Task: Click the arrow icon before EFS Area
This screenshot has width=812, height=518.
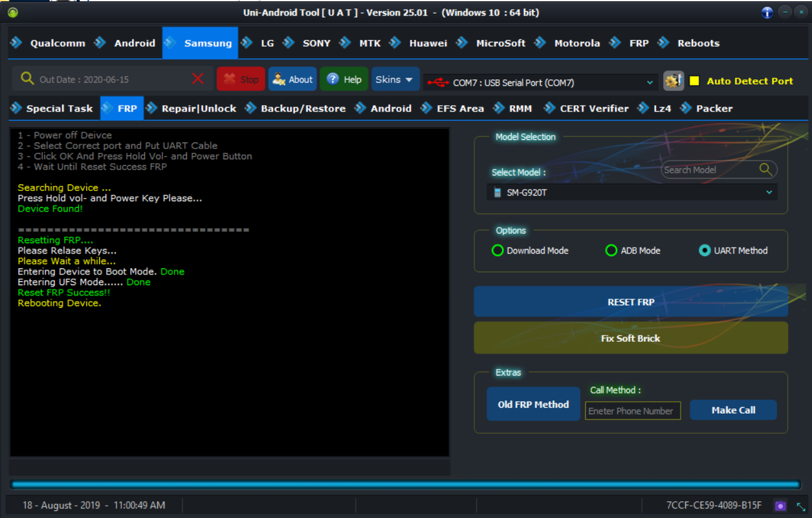Action: click(427, 108)
